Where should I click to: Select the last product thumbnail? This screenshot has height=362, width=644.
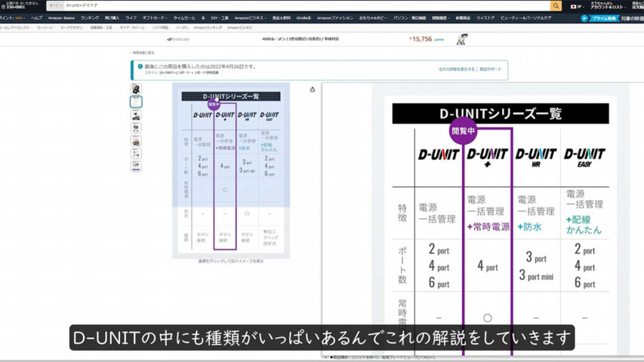click(x=136, y=167)
